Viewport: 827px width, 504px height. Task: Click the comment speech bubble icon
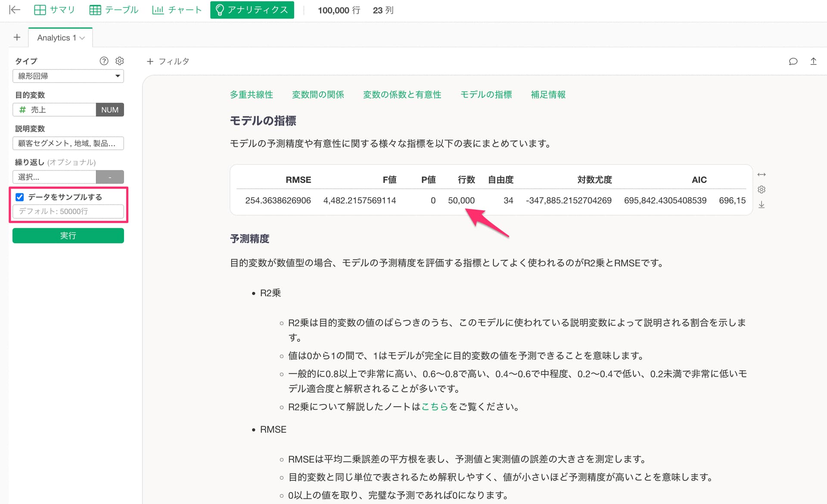793,62
